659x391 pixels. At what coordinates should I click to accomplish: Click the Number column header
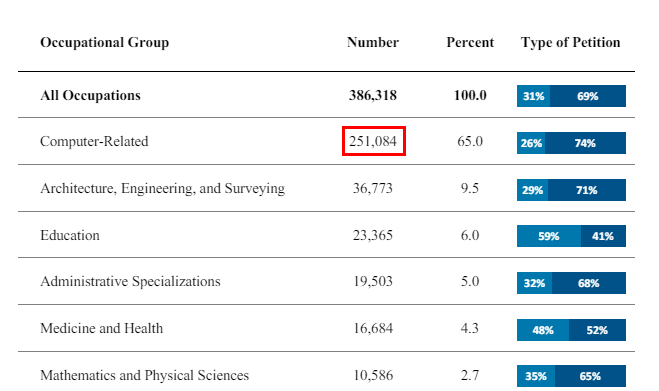point(373,42)
